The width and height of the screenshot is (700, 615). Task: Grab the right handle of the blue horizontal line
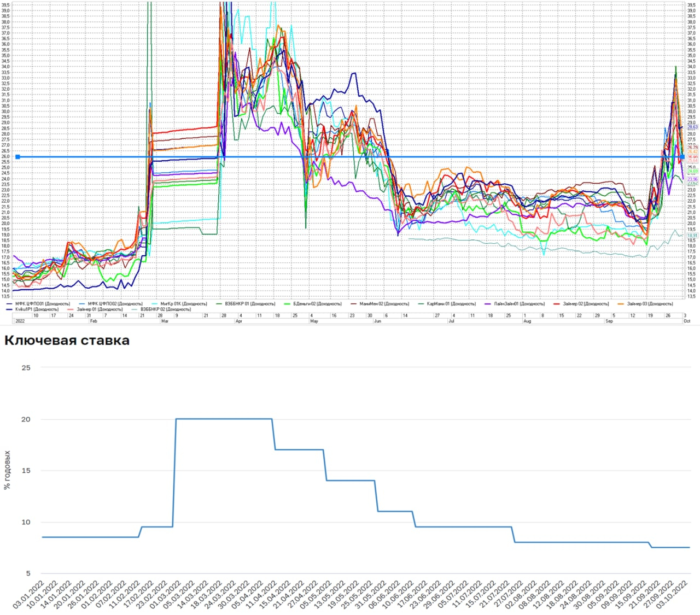pos(682,157)
